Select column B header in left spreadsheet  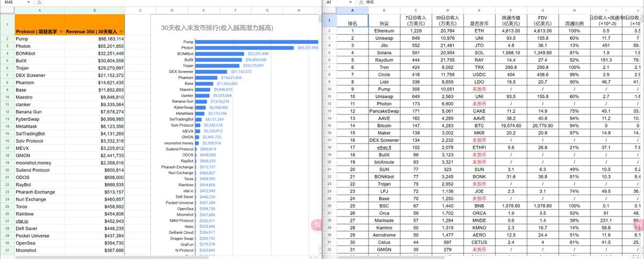[x=95, y=10]
